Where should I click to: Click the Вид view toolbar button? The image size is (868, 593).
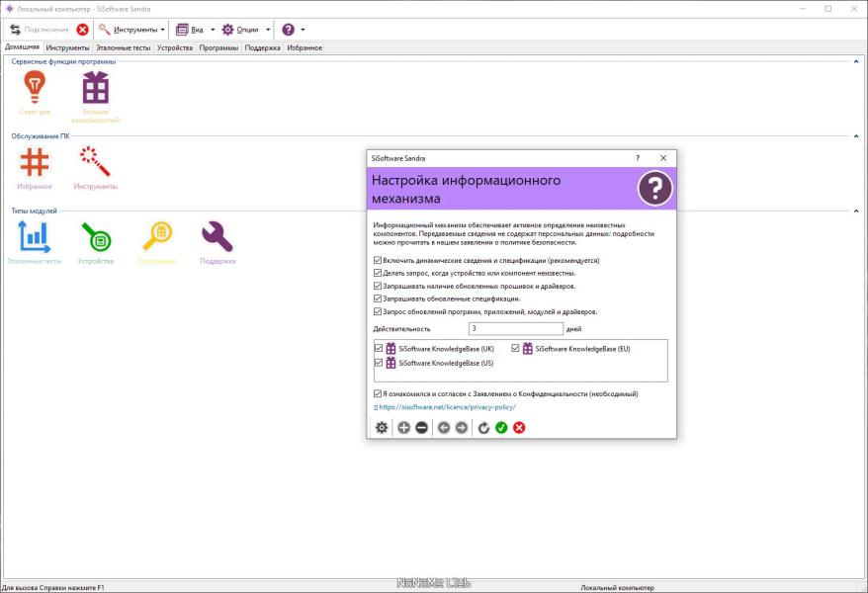pyautogui.click(x=190, y=30)
